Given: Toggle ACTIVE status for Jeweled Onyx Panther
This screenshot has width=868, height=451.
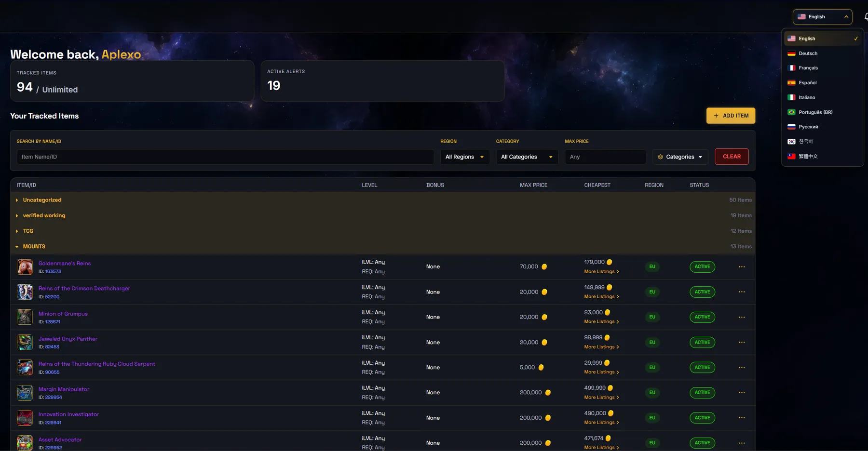Looking at the screenshot, I should tap(702, 343).
